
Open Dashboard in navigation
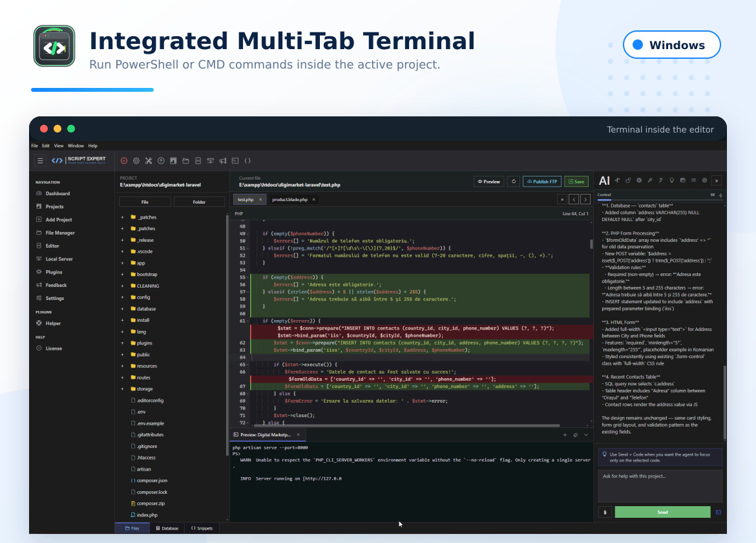pyautogui.click(x=53, y=194)
